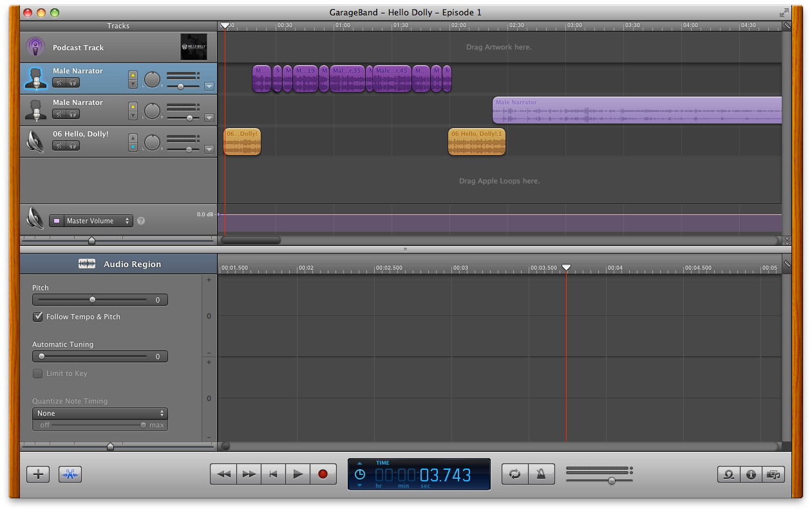Click LCD mode down arrow below clock

[x=360, y=485]
